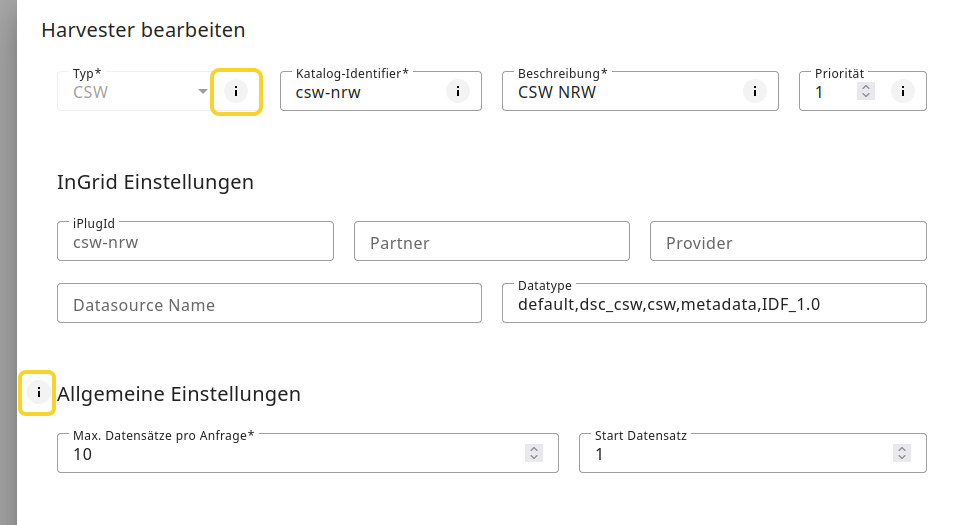Open the Typ dropdown showing CSW

(x=135, y=93)
